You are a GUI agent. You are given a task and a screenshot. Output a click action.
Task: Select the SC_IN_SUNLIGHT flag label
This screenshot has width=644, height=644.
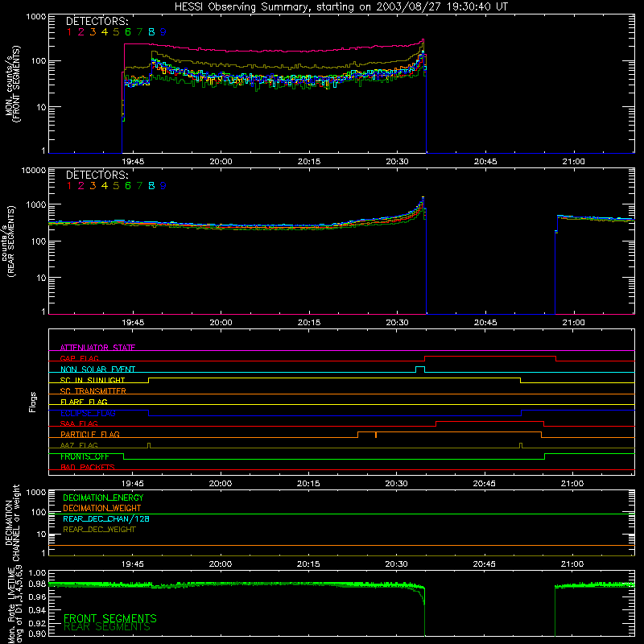pos(93,380)
